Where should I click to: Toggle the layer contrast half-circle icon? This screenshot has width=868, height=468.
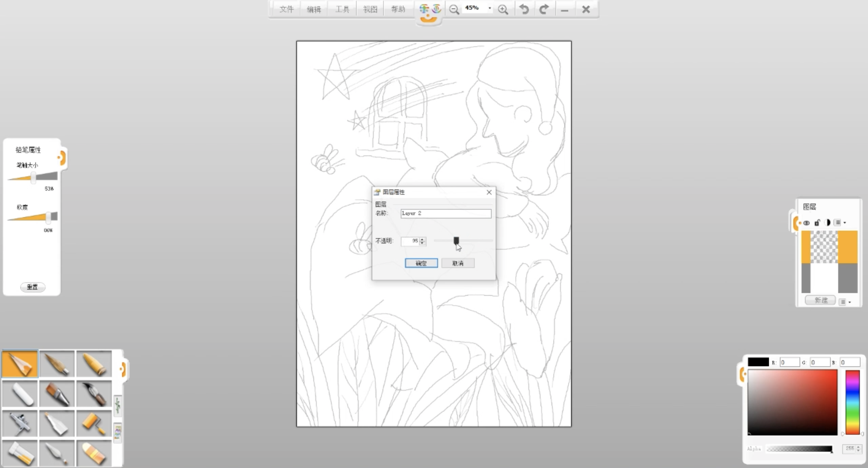click(x=827, y=222)
